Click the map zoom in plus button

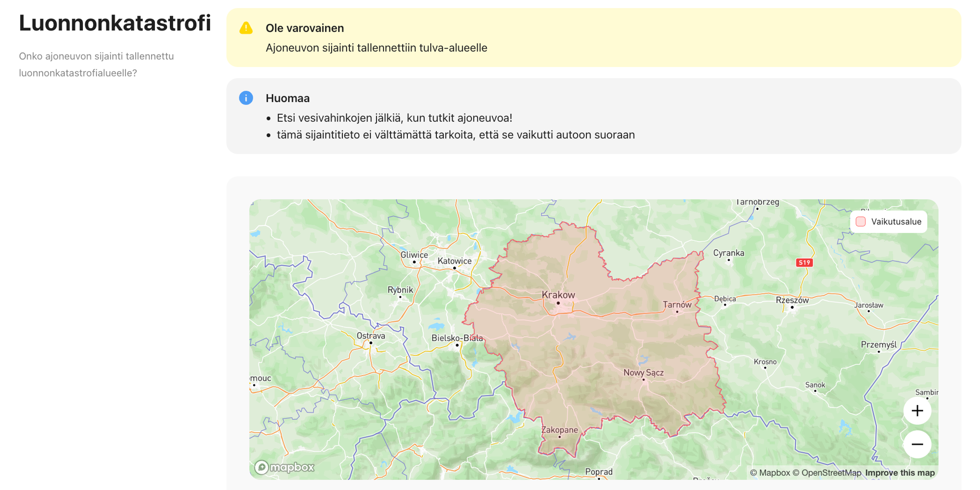coord(917,410)
